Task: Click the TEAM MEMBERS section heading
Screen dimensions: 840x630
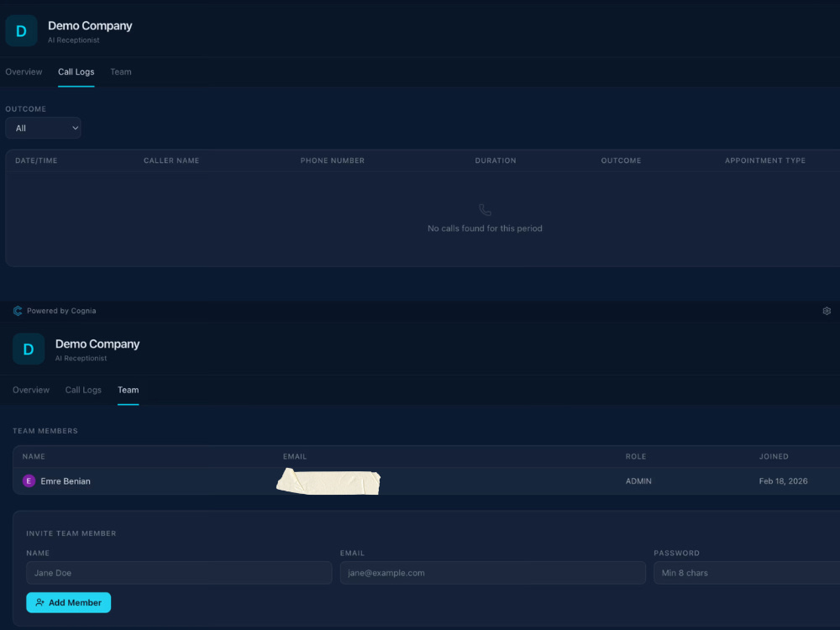Action: click(x=45, y=431)
